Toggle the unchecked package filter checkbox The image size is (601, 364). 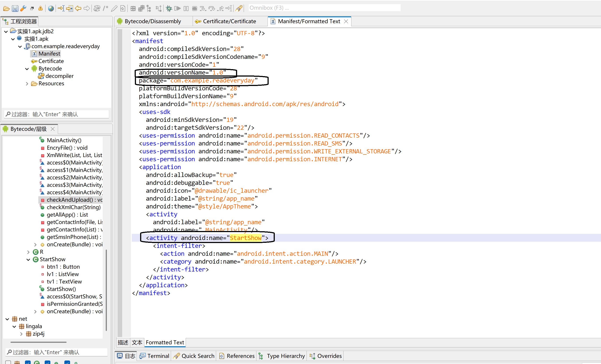(x=8, y=362)
